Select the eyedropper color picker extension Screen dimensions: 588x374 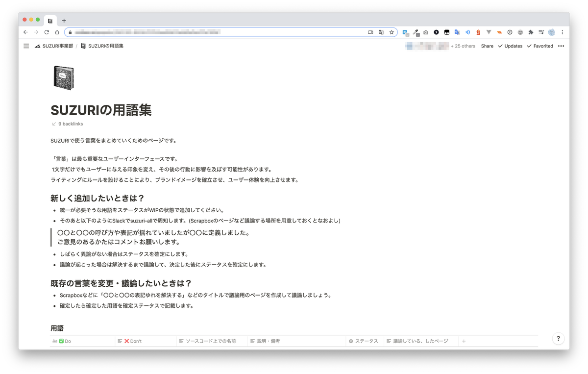[x=416, y=32]
